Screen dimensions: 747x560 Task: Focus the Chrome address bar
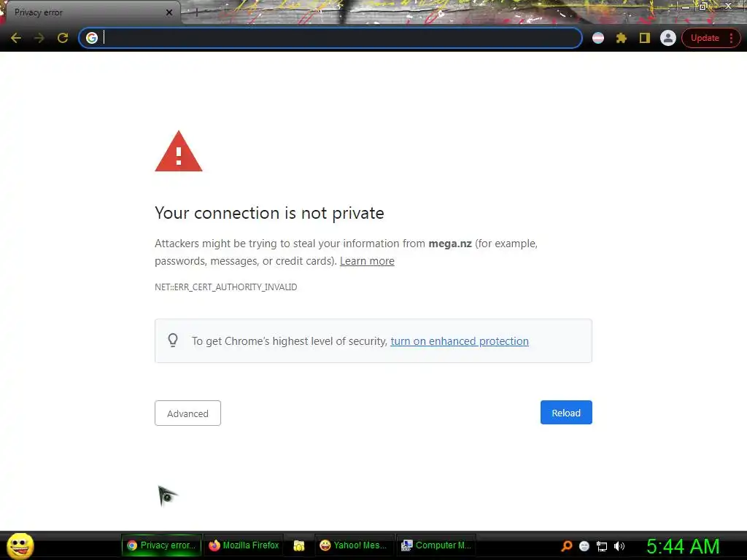(330, 38)
